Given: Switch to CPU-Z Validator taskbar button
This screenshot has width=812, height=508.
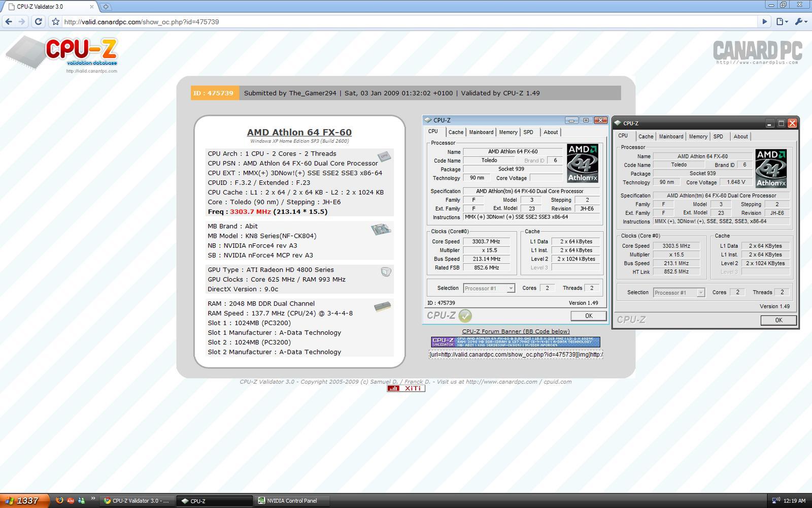Looking at the screenshot, I should click(137, 501).
